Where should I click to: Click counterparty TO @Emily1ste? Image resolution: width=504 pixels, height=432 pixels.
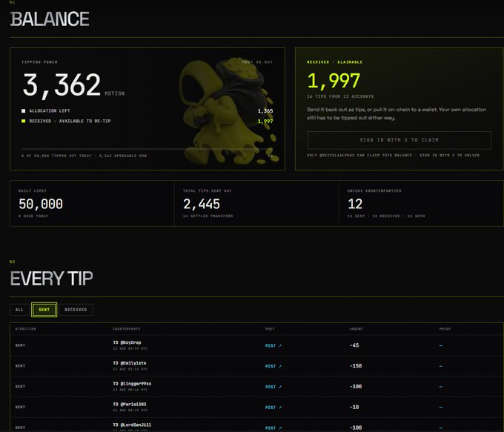[x=130, y=363]
